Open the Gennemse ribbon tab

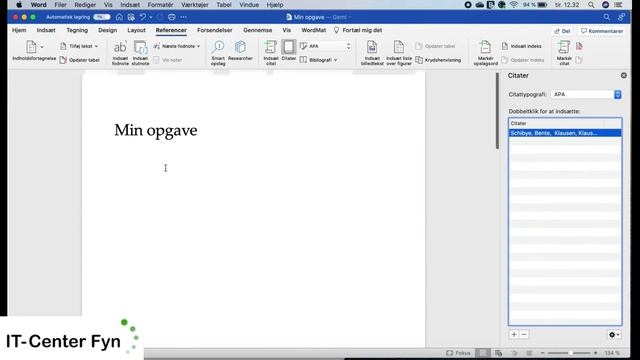click(x=258, y=30)
